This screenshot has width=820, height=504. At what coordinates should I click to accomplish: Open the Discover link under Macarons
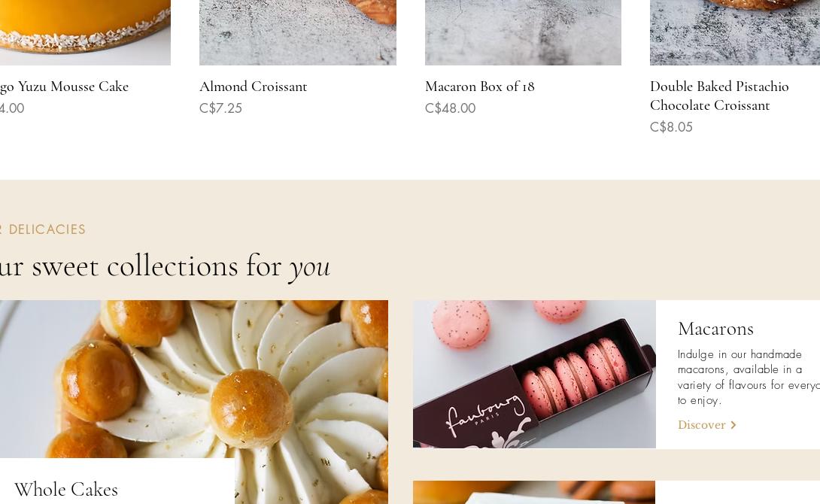click(x=706, y=425)
